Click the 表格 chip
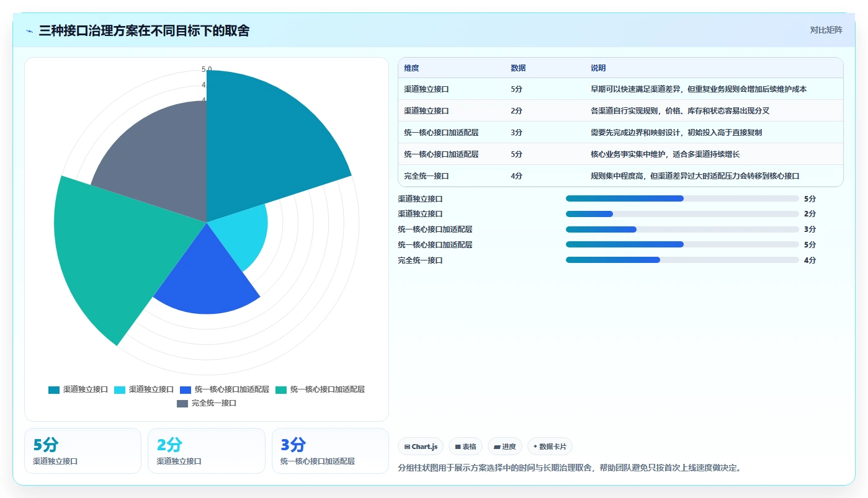 (465, 447)
